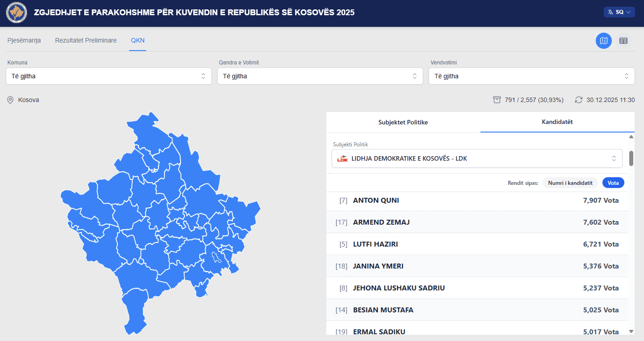Open the Komuna dropdown
This screenshot has width=644, height=341.
109,76
